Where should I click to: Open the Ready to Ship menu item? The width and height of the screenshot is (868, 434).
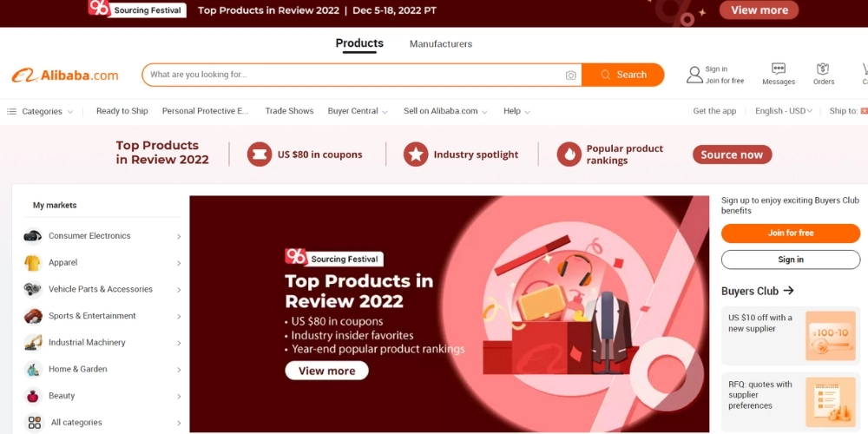pyautogui.click(x=122, y=111)
